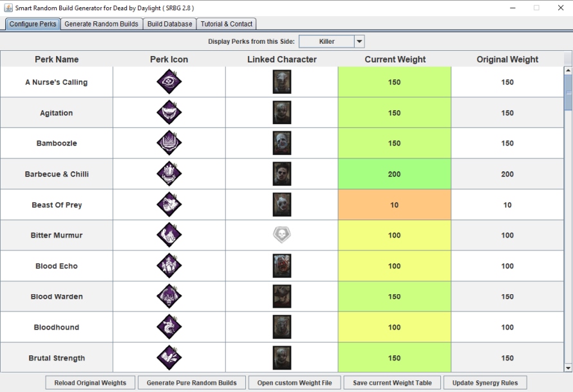The height and width of the screenshot is (392, 573).
Task: Click the Blood Echo perk icon
Action: click(x=169, y=266)
